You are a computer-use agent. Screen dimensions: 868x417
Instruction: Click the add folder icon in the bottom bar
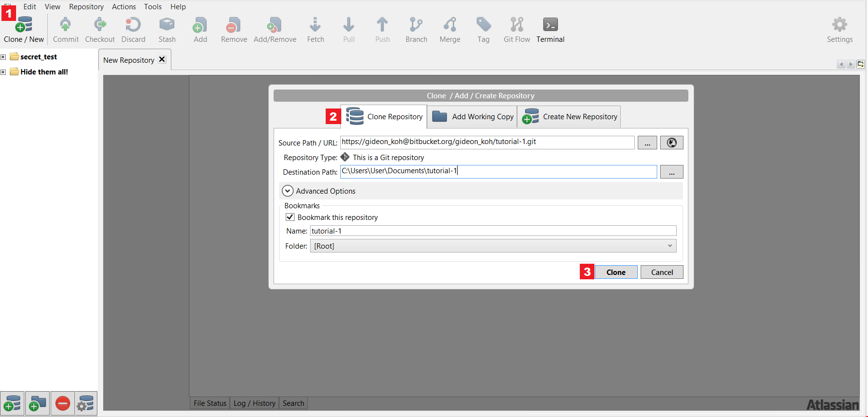37,403
